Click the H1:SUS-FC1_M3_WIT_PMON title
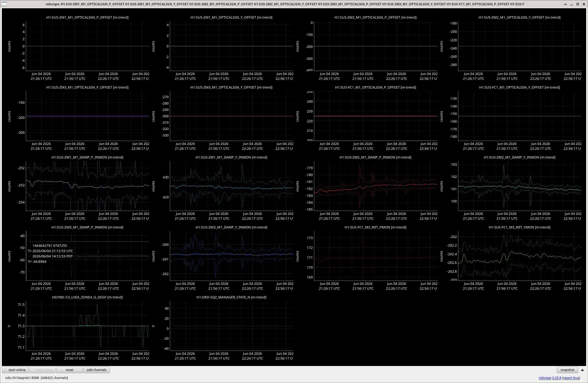Image resolution: width=588 pixels, height=383 pixels. point(375,227)
